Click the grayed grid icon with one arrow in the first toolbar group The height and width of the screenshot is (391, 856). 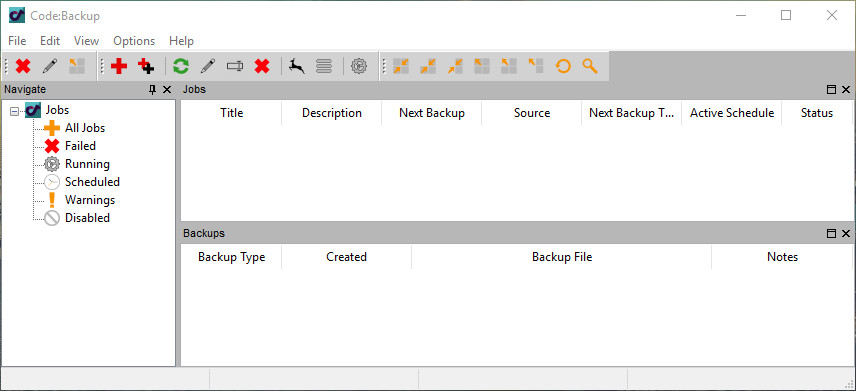(76, 67)
